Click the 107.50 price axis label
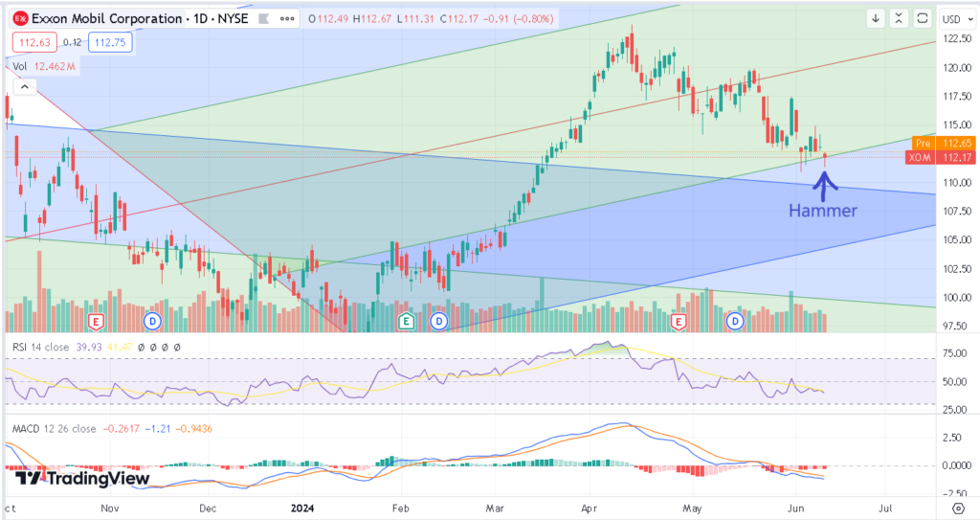The image size is (980, 520). [x=957, y=212]
